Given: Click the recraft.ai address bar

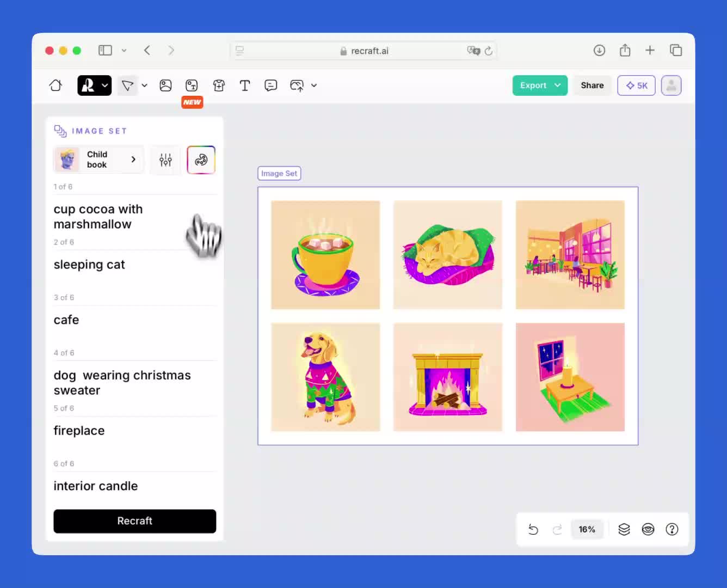Looking at the screenshot, I should pos(363,51).
